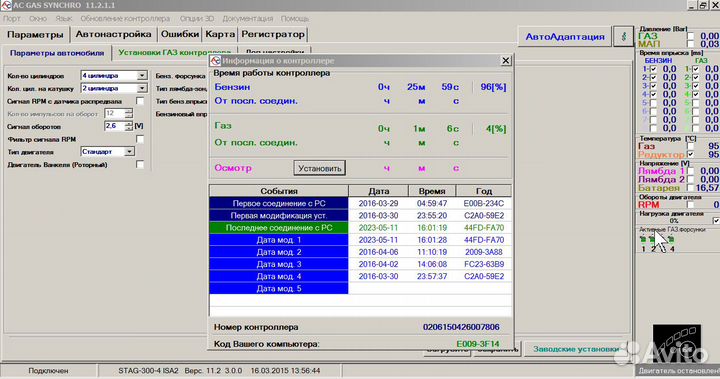Viewport: 720px width, 379px height.
Task: Click the controller information dialog title icon
Action: click(x=215, y=61)
